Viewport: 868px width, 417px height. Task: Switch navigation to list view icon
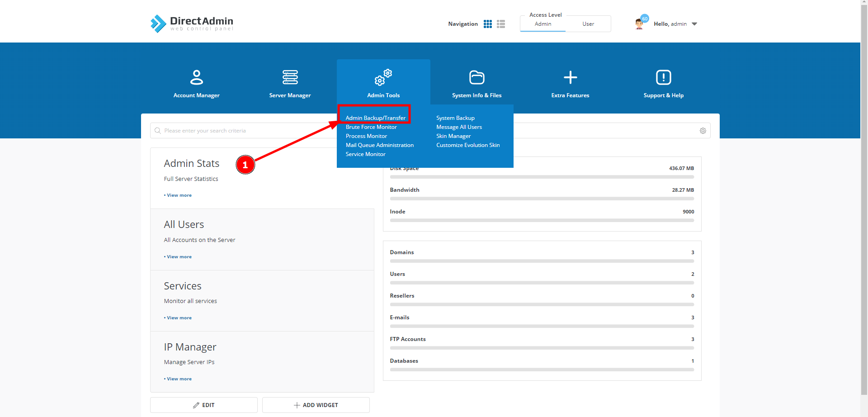coord(500,24)
